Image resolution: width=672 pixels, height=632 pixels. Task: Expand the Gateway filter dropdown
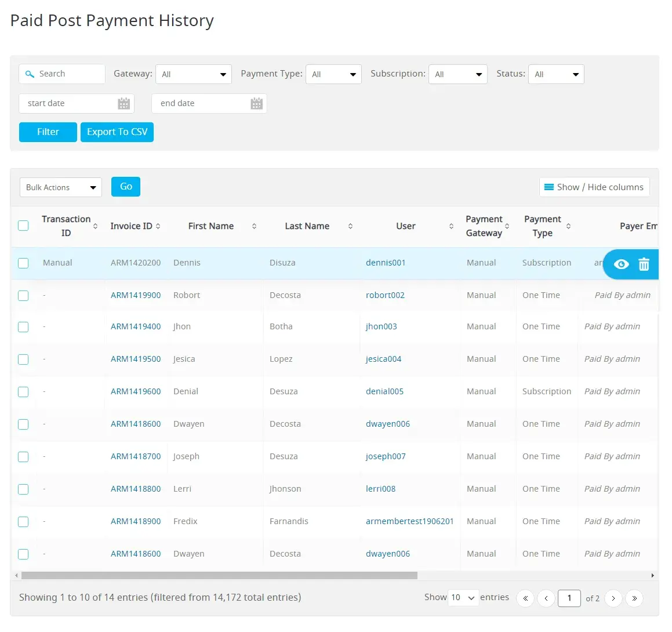tap(194, 74)
